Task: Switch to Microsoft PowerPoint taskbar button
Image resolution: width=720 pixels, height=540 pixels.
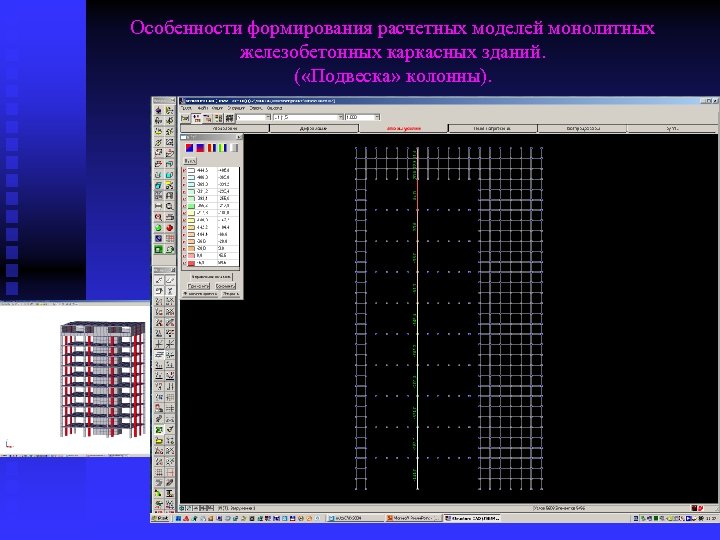Action: [x=413, y=518]
